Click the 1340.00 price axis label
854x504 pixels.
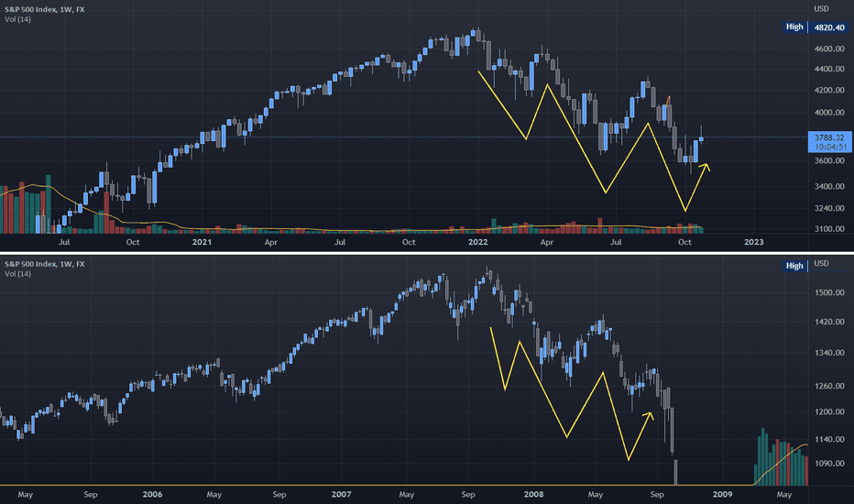click(829, 353)
